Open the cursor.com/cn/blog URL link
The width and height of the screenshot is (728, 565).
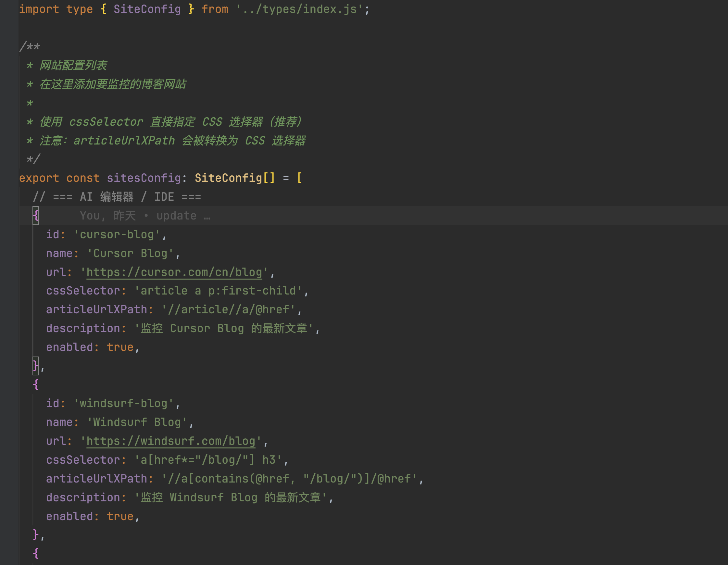click(x=174, y=272)
